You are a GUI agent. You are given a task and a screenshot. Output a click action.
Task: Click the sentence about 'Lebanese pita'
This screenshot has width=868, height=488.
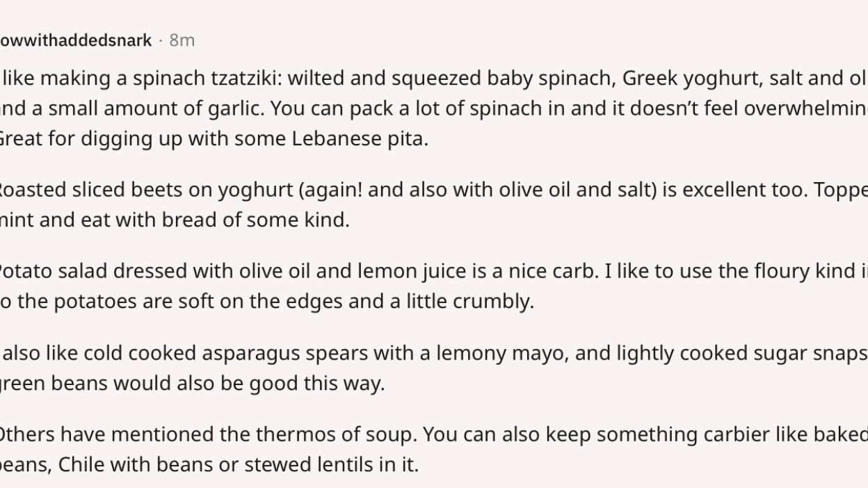(x=214, y=138)
